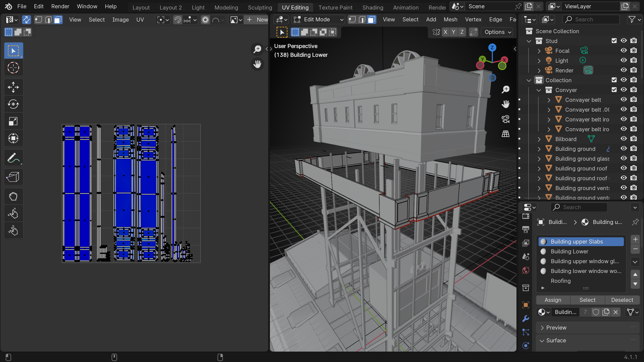Viewport: 644px width, 362px height.
Task: Click the properties Search field
Action: click(579, 207)
